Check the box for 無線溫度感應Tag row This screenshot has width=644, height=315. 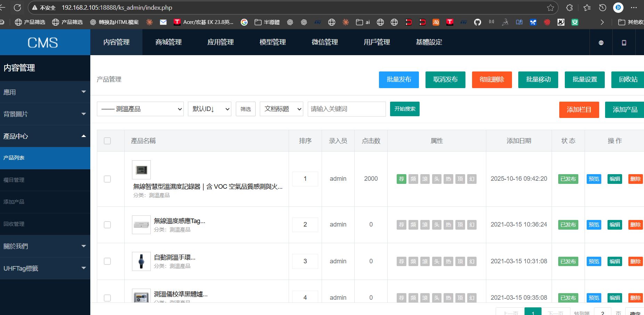click(107, 225)
